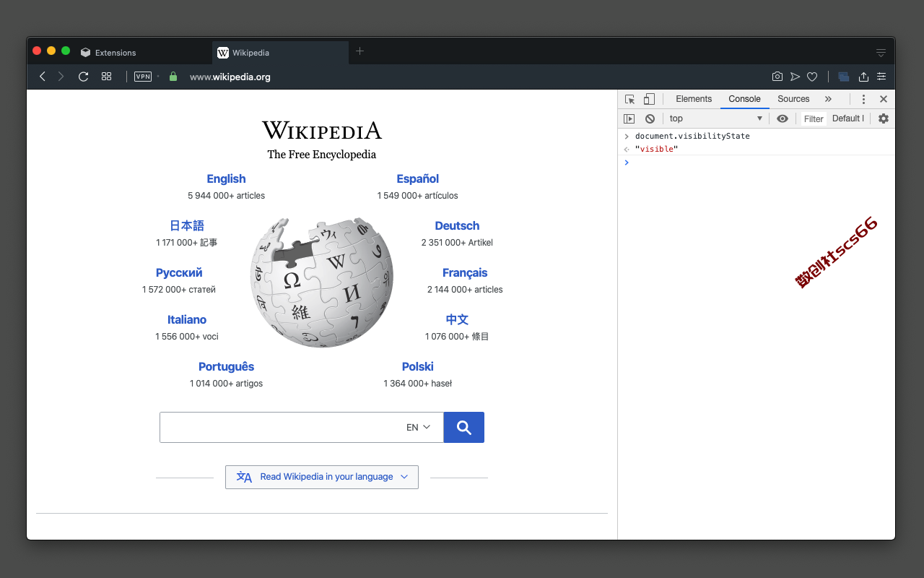The height and width of the screenshot is (578, 924).
Task: Show more DevTools tabs with double chevron
Action: 828,99
